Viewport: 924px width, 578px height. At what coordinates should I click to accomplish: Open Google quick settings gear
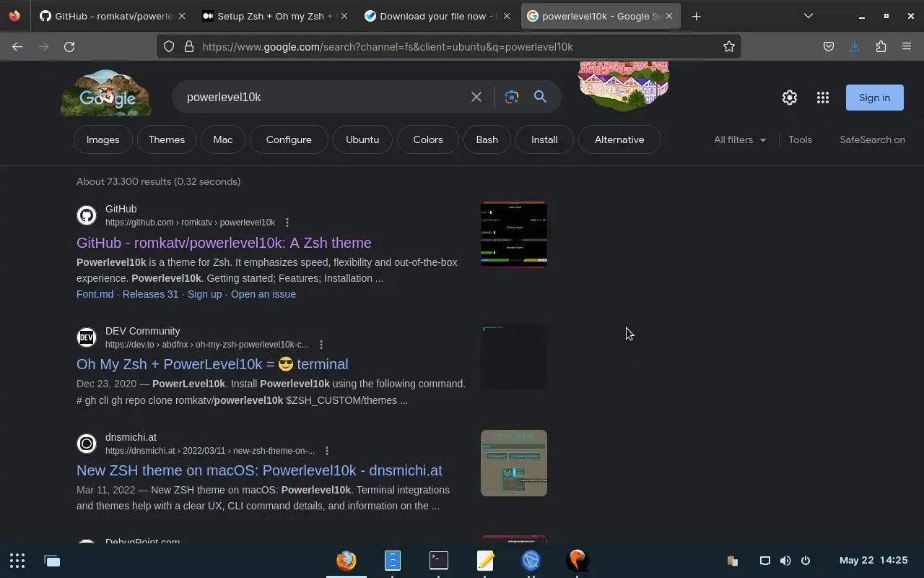[790, 98]
